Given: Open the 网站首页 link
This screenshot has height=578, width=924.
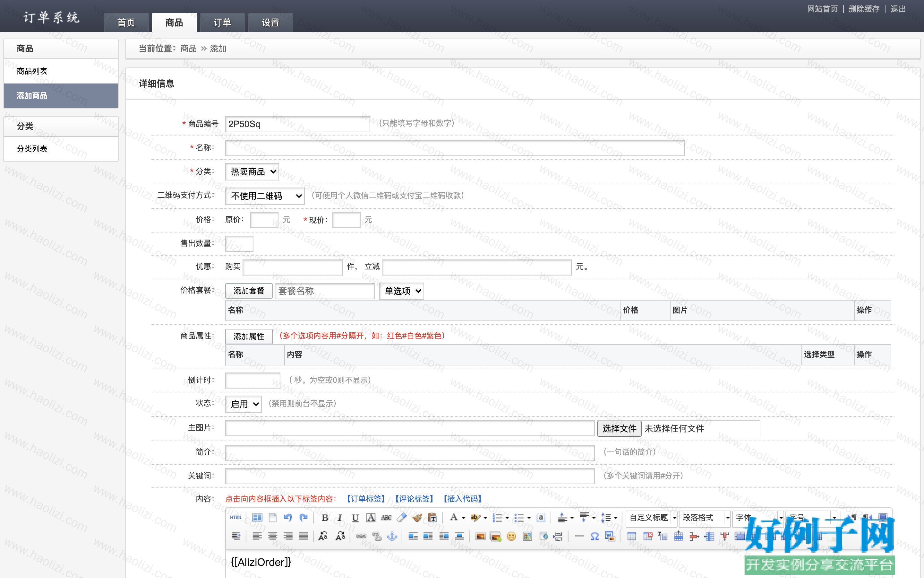Looking at the screenshot, I should click(822, 9).
